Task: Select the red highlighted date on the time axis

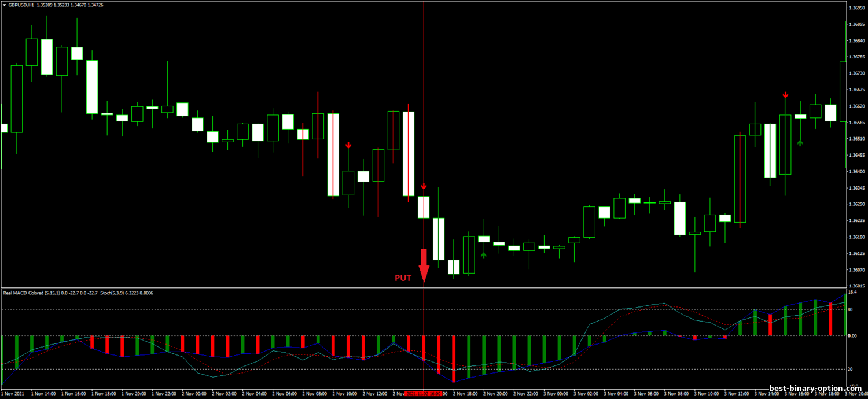Action: (424, 393)
